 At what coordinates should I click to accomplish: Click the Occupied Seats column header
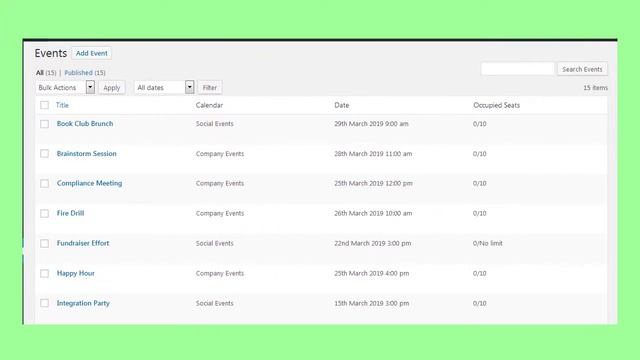496,105
